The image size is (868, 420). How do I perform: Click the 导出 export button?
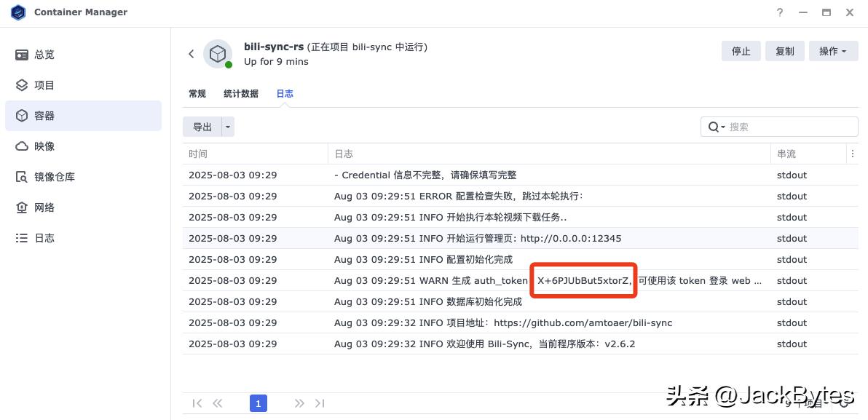tap(202, 127)
